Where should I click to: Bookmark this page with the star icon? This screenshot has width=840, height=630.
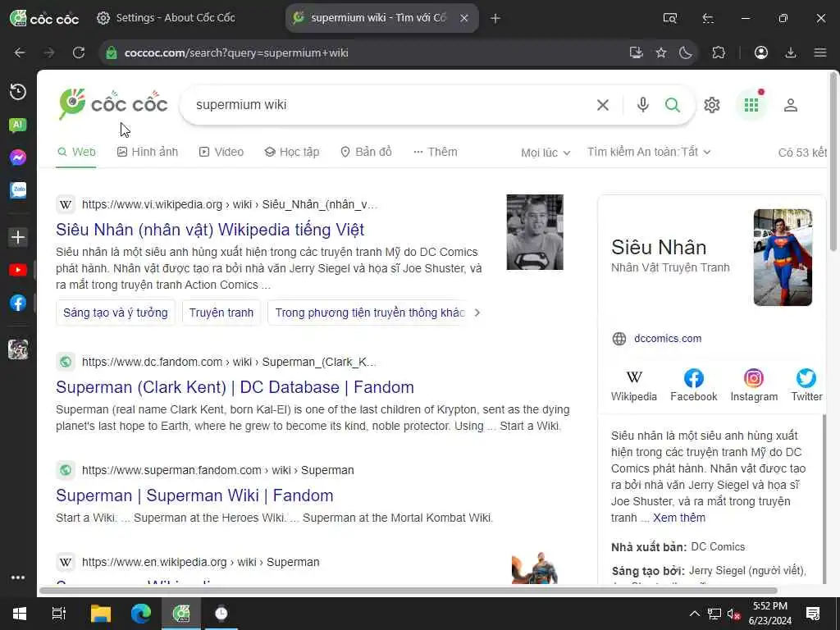[661, 52]
